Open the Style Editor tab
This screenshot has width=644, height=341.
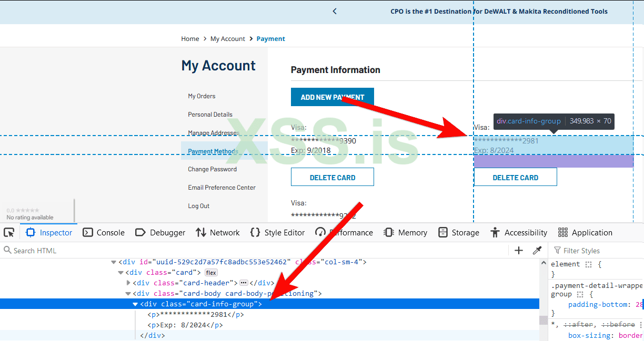[x=277, y=232]
